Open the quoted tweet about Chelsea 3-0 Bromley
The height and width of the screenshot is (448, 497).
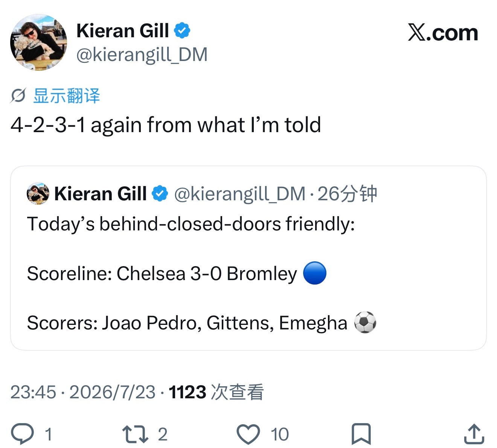[x=248, y=258]
